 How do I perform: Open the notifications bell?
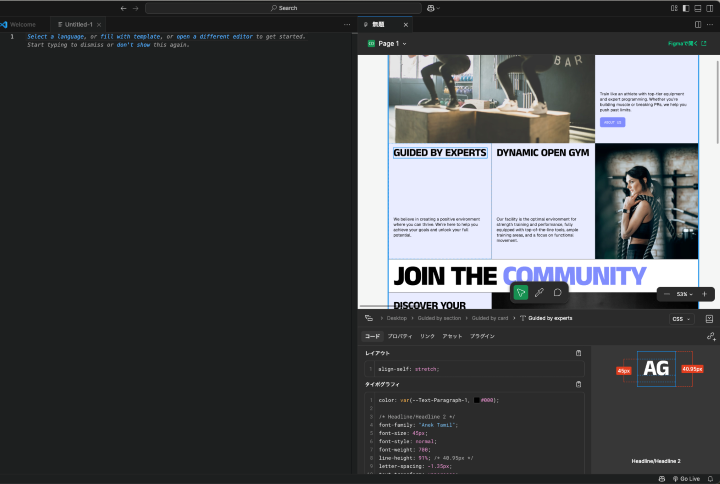(x=710, y=479)
